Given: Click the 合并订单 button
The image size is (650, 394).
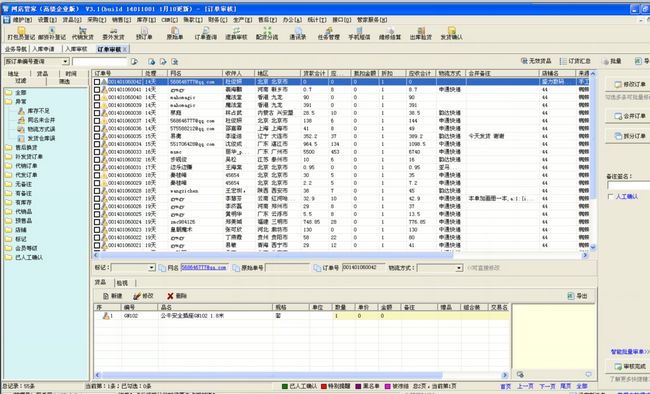Looking at the screenshot, I should (629, 116).
